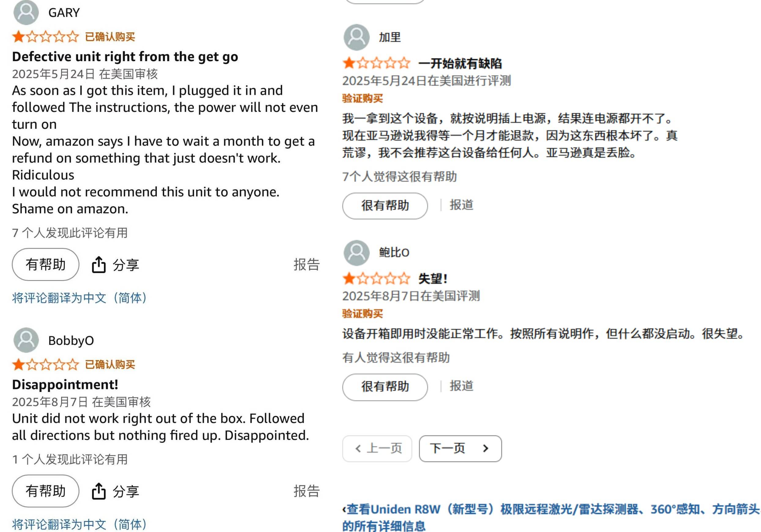The width and height of the screenshot is (761, 532).
Task: Report GARY's review via 报告
Action: tap(306, 264)
